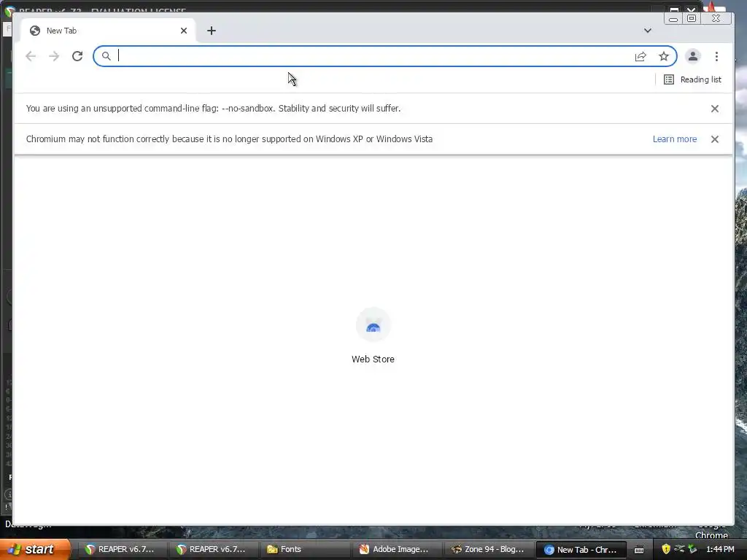Viewport: 747px width, 560px height.
Task: Go back with the back arrow
Action: click(x=31, y=56)
